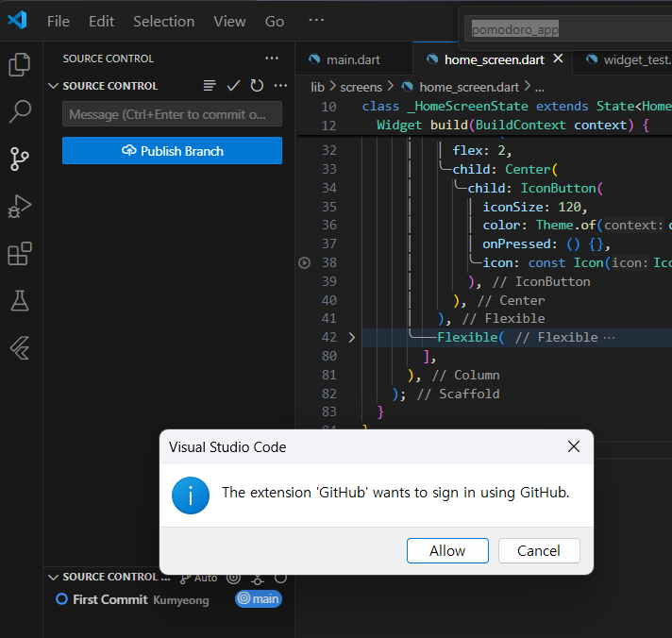Click '// Scaffold' comment on line 82
Viewport: 672px width, 638px height.
[458, 395]
